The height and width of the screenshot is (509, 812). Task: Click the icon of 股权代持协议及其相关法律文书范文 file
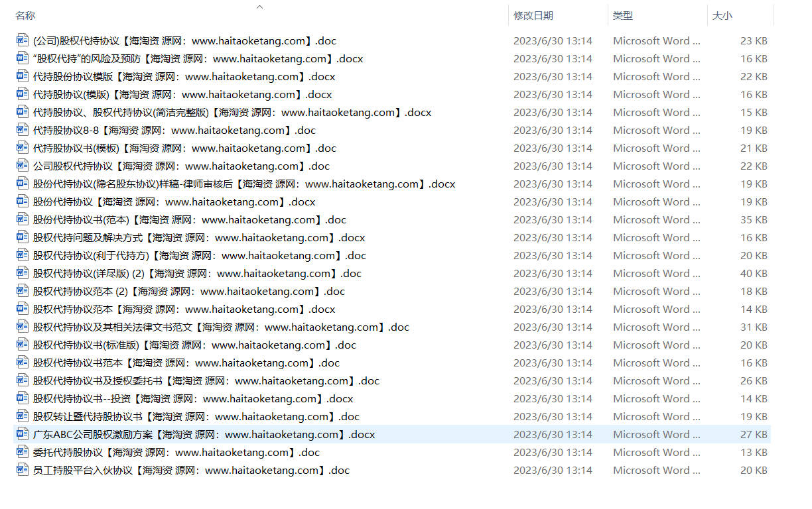[x=22, y=327]
